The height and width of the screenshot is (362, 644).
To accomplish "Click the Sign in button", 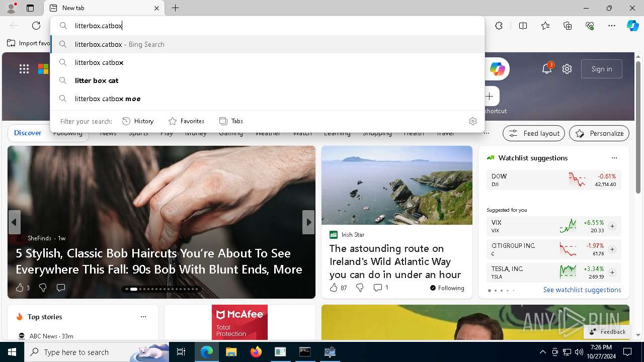I will tap(602, 69).
